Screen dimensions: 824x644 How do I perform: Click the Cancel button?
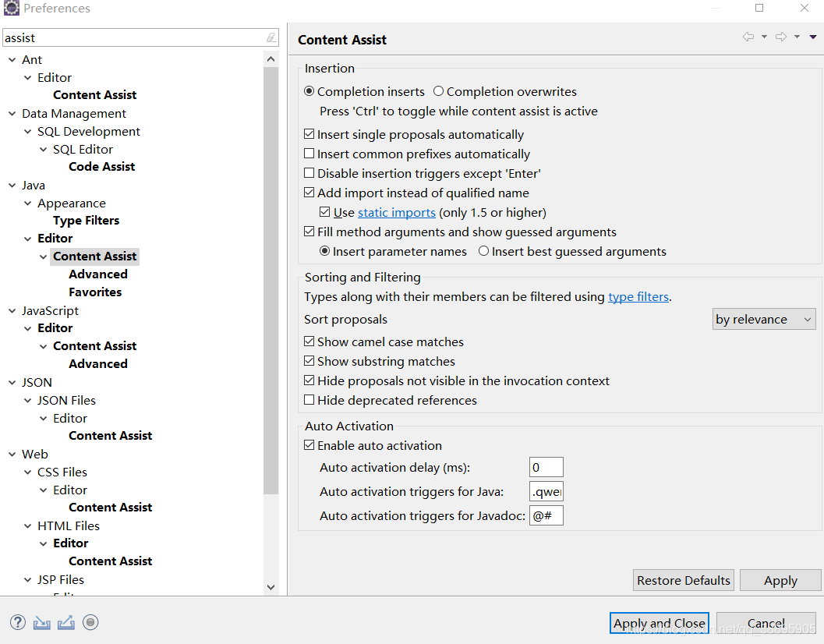[766, 624]
